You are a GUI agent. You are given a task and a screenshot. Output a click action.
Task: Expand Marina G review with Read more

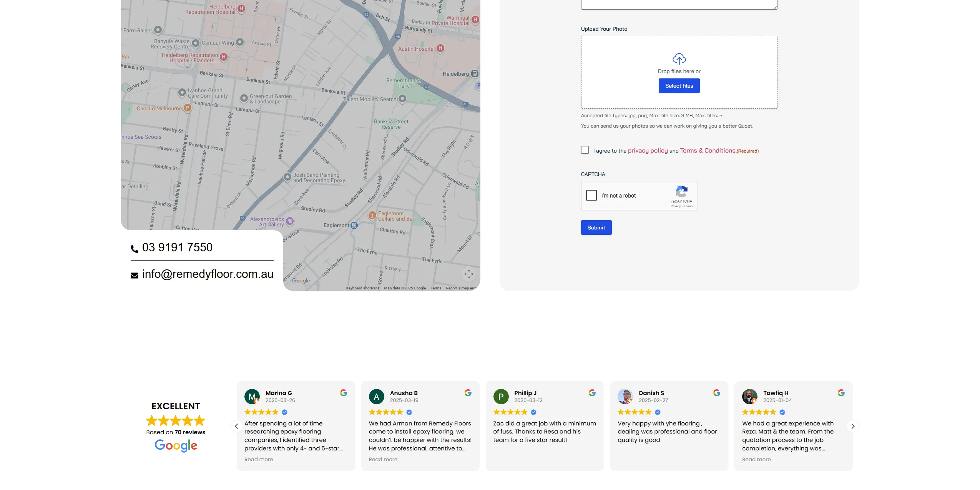coord(258,459)
